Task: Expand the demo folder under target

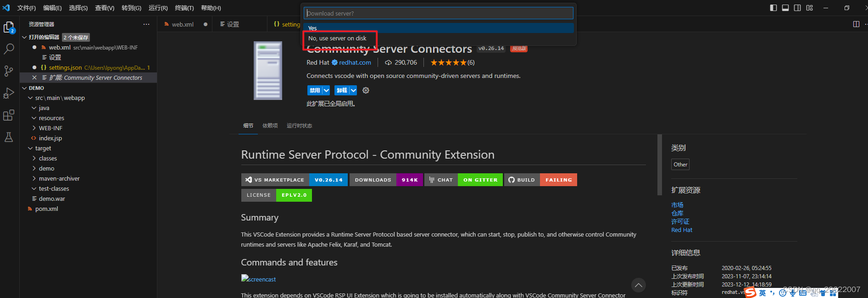Action: pyautogui.click(x=34, y=168)
